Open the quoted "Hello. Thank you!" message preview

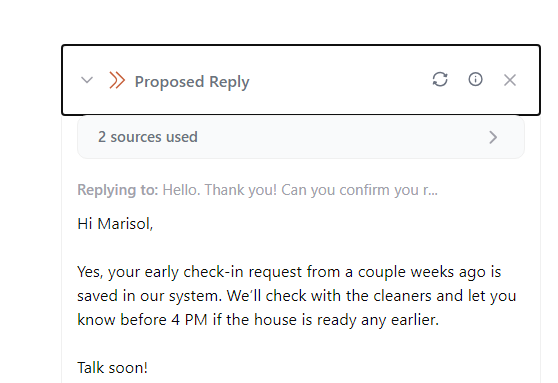click(x=300, y=190)
